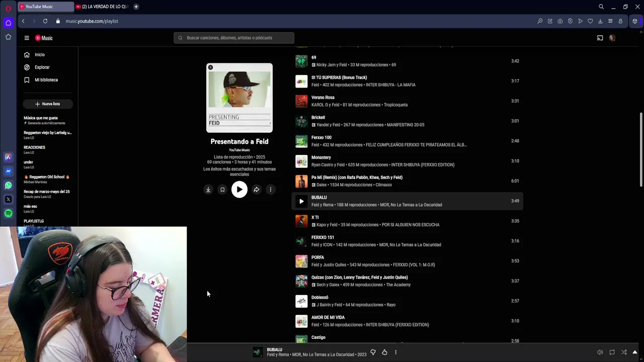This screenshot has width=644, height=362.
Task: Expand the player page with up arrow
Action: pos(635,352)
